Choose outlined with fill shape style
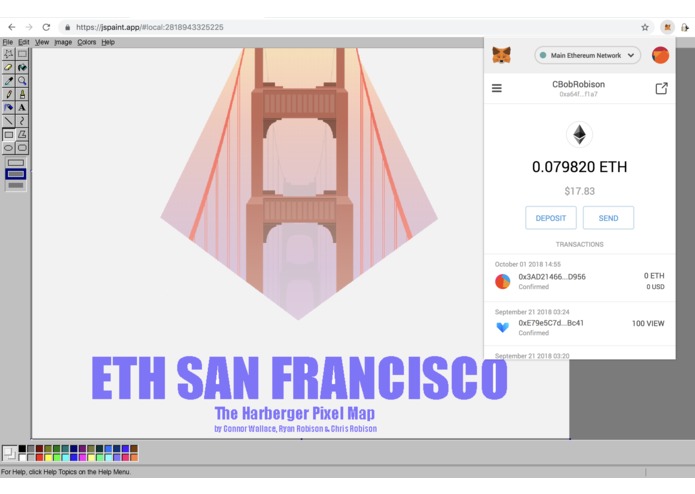The image size is (695, 494). [16, 174]
